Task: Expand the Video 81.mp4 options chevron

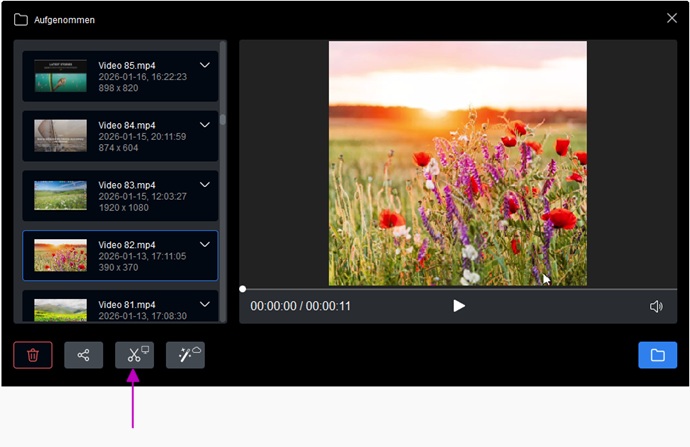Action: point(205,304)
